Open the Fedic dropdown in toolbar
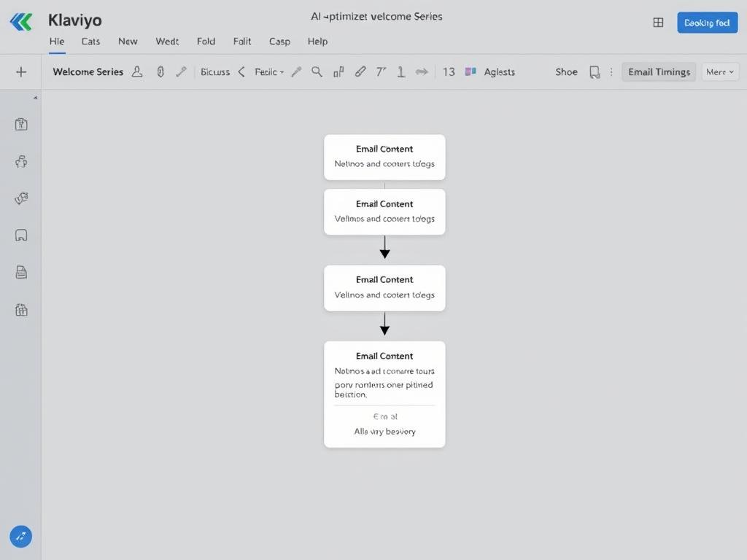 click(x=268, y=71)
